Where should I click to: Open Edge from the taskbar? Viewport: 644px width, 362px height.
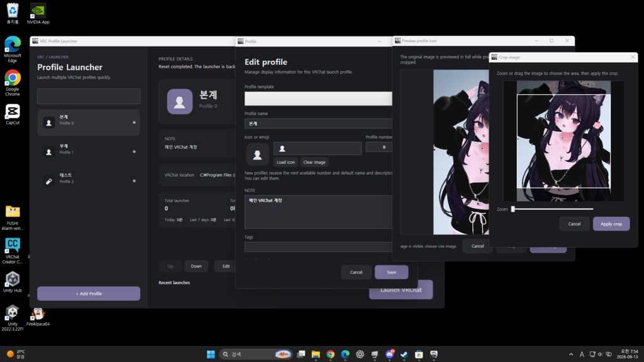[345, 354]
